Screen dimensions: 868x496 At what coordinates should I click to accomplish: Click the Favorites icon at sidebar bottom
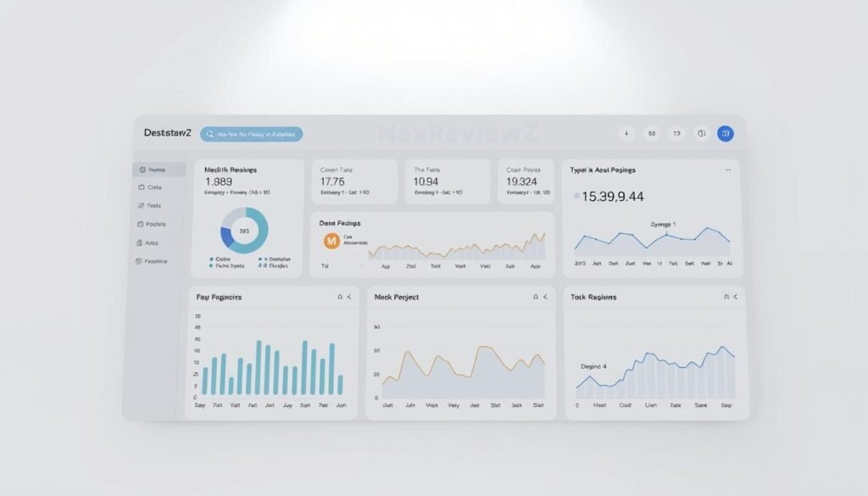pos(142,260)
